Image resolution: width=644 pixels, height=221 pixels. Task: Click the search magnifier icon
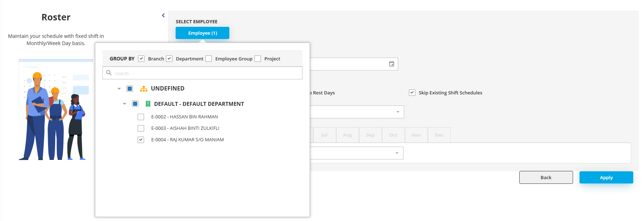click(109, 73)
